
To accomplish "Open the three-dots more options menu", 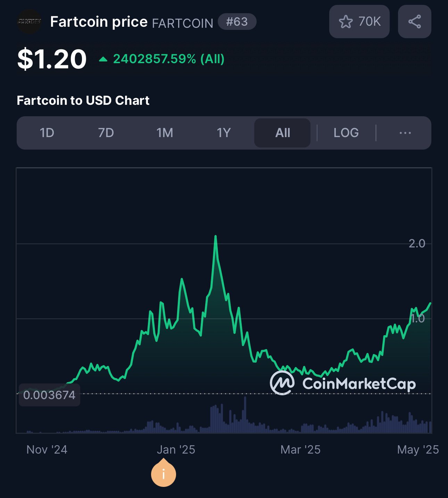I will [405, 133].
